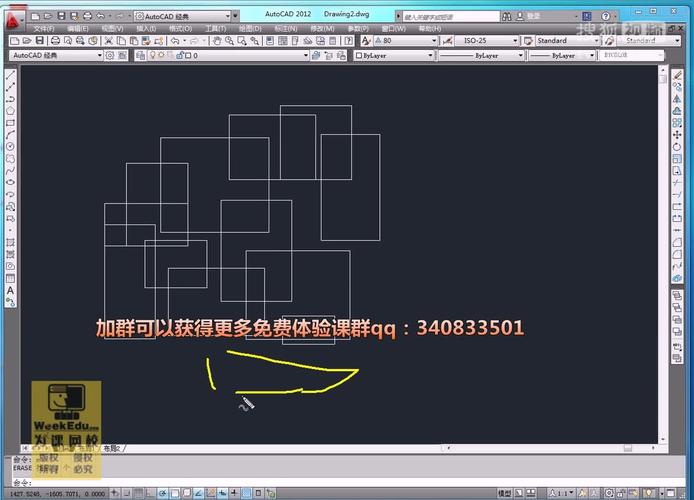The width and height of the screenshot is (694, 500).
Task: Open the 绘图(D) menu
Action: coord(250,28)
